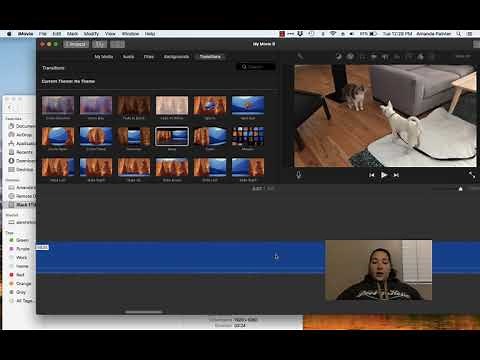
Task: Select the Slide Right transition
Action: click(x=248, y=167)
